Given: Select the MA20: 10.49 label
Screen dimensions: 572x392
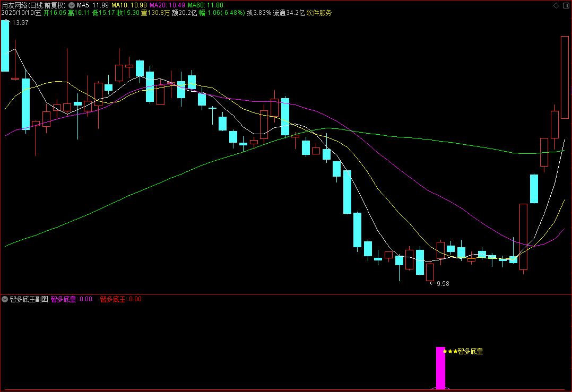Looking at the screenshot, I should (168, 5).
